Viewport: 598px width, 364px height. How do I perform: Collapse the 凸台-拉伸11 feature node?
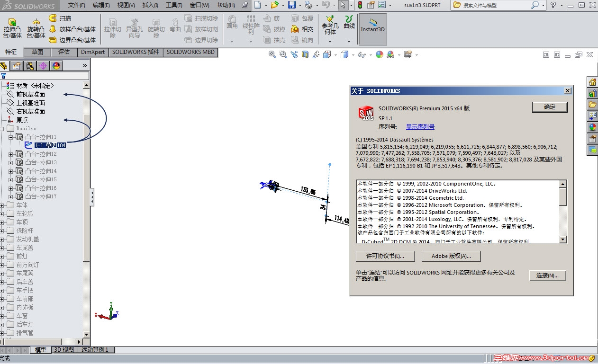coord(11,137)
